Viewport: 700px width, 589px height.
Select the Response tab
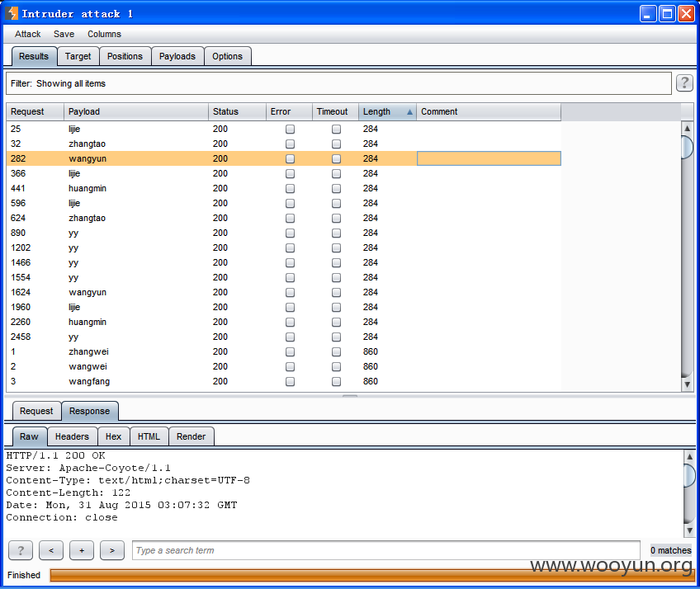tap(89, 411)
